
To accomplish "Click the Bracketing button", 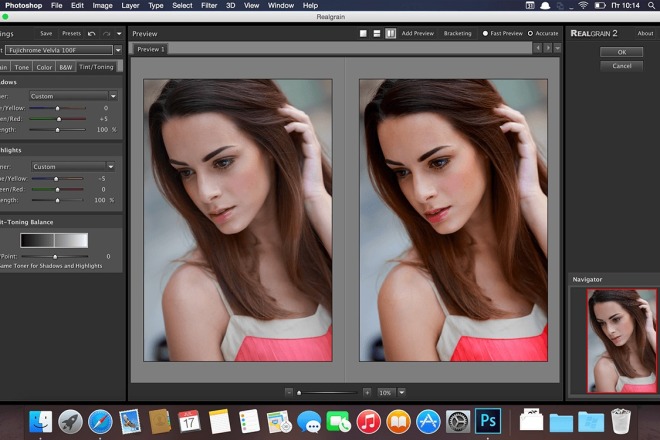I will 457,33.
